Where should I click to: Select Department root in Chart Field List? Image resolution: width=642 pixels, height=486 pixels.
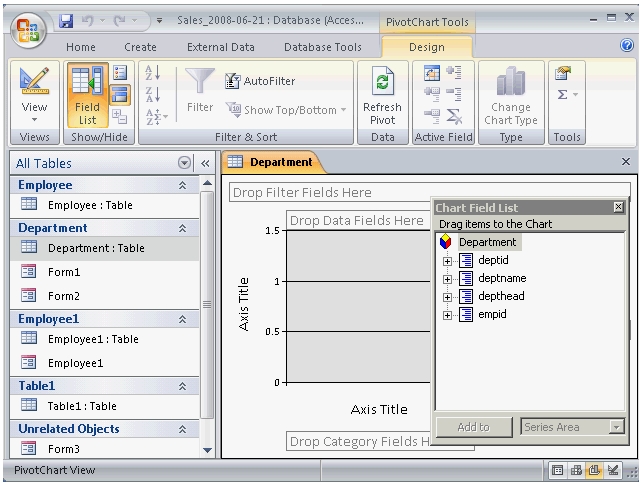pyautogui.click(x=487, y=242)
